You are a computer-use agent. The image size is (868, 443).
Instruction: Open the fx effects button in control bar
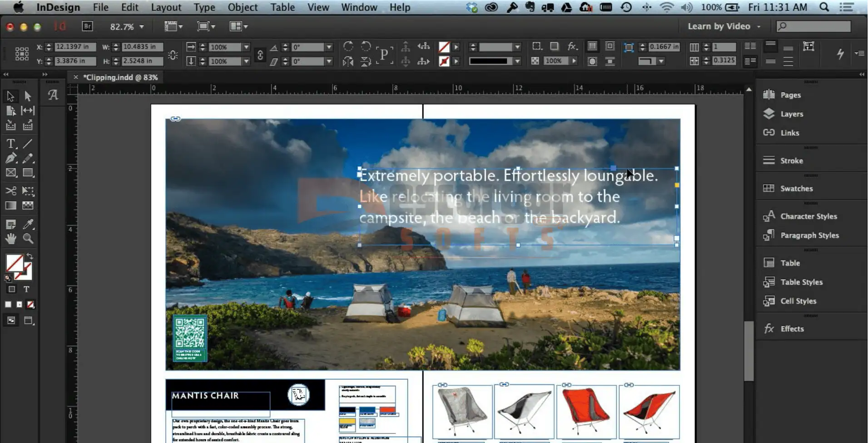click(x=572, y=46)
